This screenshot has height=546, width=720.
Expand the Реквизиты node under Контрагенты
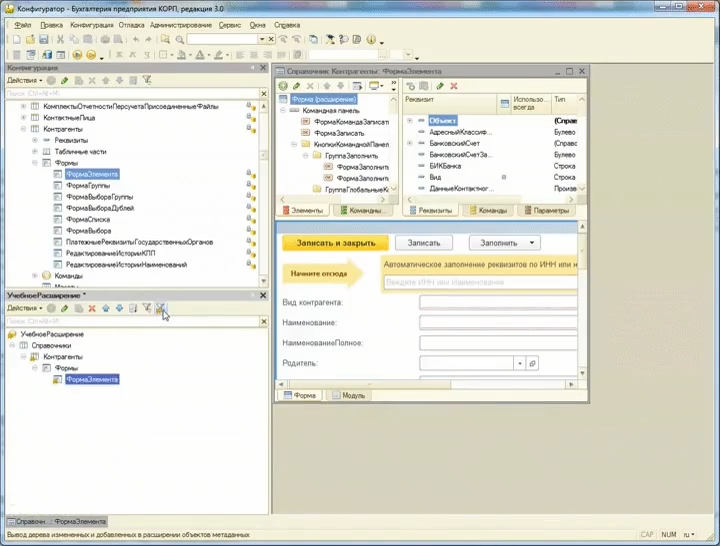tap(34, 140)
